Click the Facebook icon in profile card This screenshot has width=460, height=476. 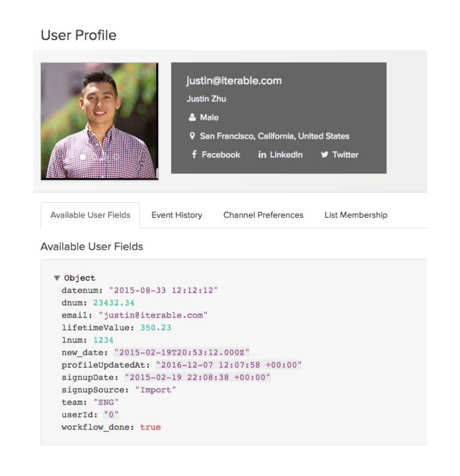[194, 154]
